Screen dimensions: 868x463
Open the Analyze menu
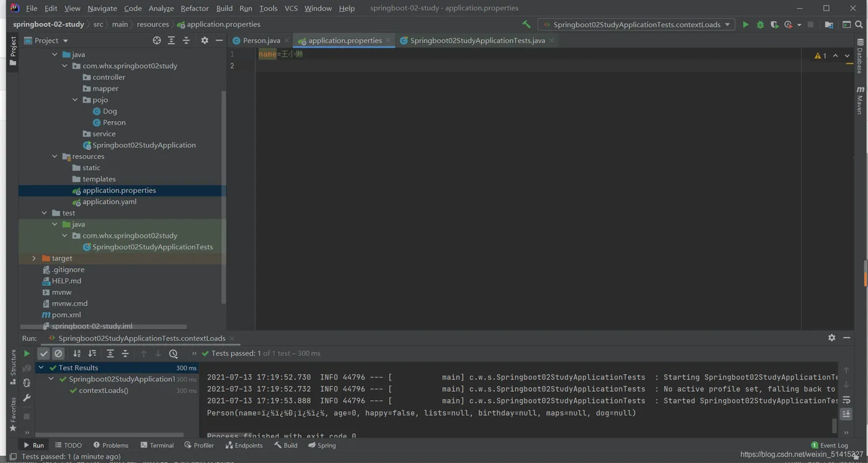161,8
